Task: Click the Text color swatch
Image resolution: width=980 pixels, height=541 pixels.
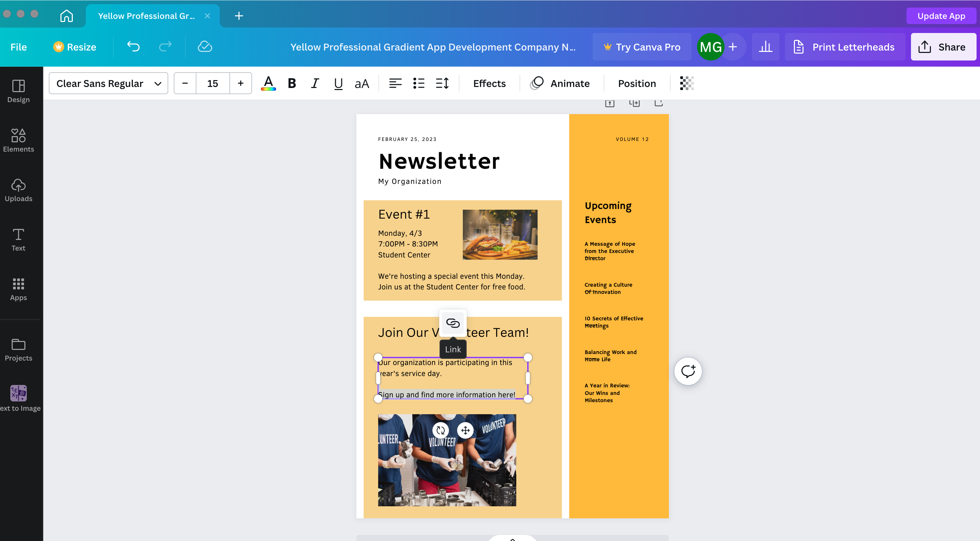Action: [x=268, y=82]
